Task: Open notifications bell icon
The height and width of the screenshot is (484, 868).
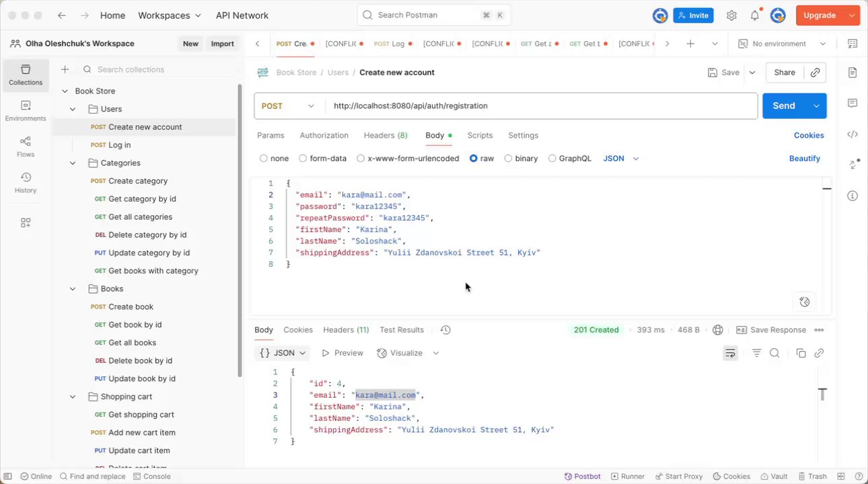Action: point(755,15)
